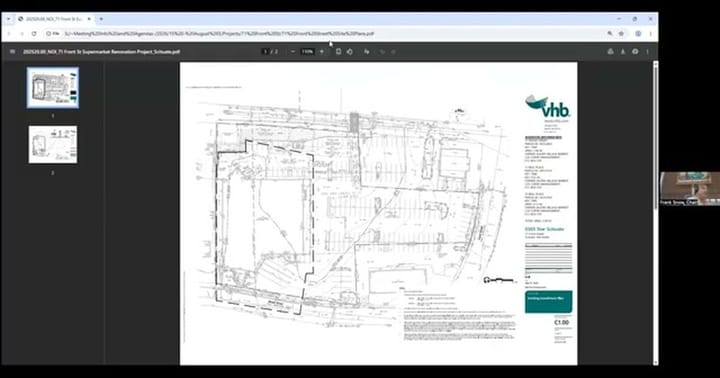Click the fit to page icon

[338, 51]
